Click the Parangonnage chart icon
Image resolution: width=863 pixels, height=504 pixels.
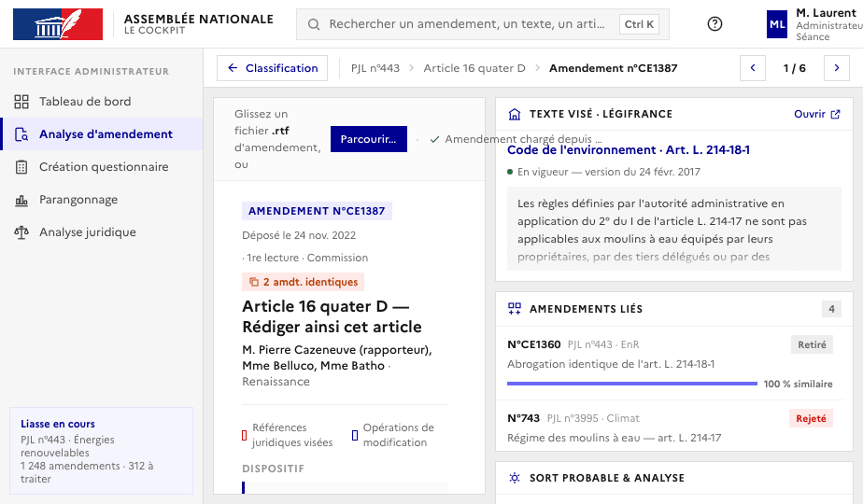[x=21, y=200]
